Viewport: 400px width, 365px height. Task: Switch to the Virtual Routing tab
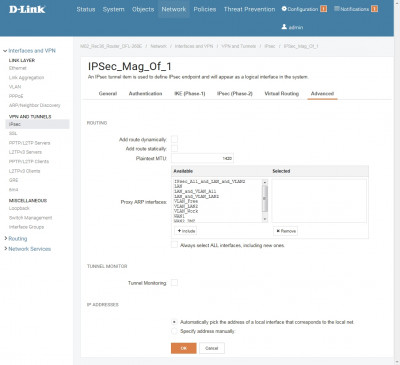tap(282, 93)
